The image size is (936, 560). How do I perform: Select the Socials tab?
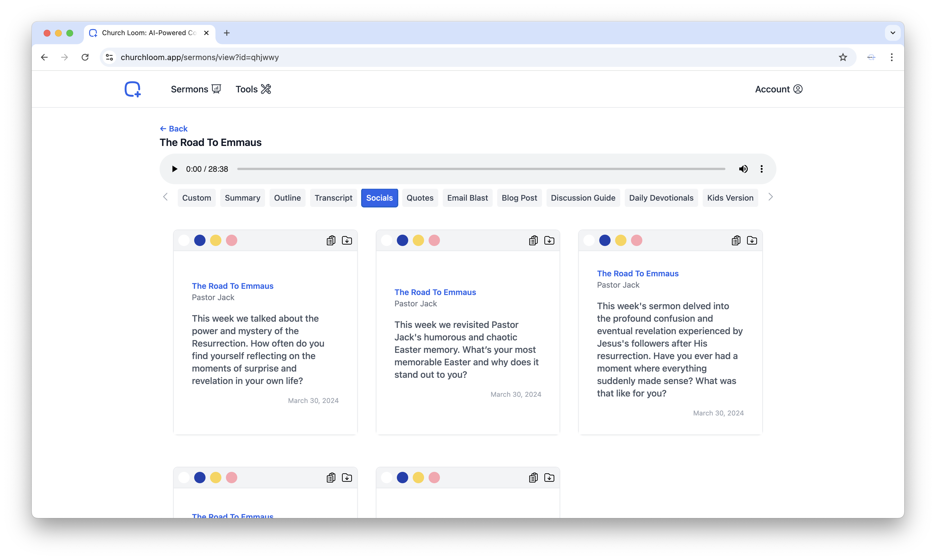pyautogui.click(x=379, y=198)
